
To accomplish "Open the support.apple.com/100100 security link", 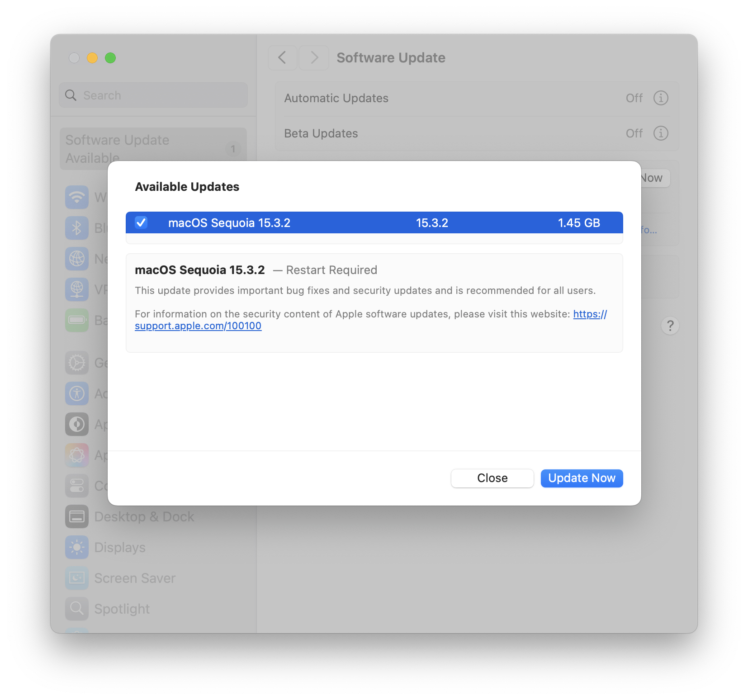I will (x=198, y=326).
